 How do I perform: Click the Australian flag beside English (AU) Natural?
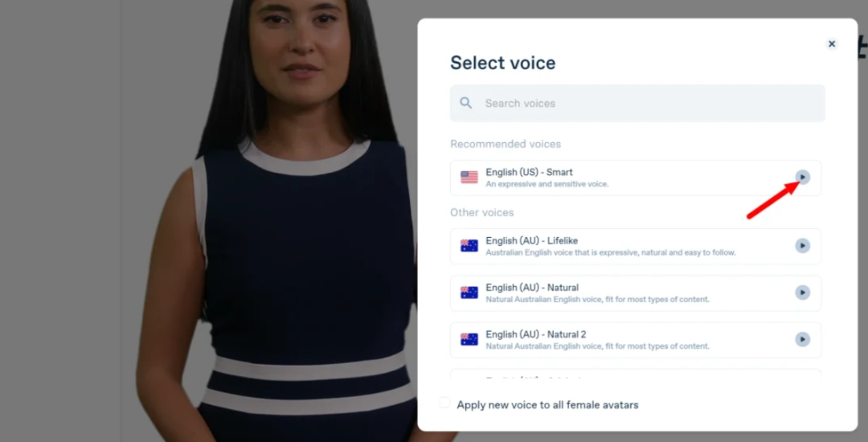[x=469, y=293]
